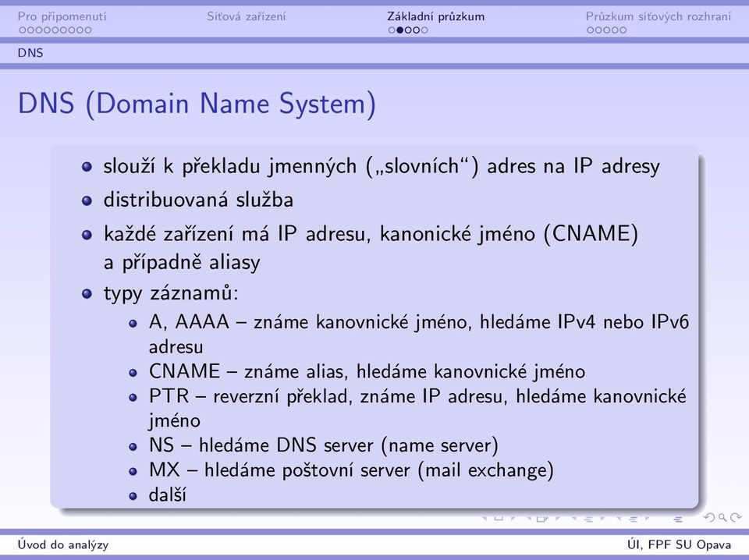Screen dimensions: 749x560
Task: Go forward with the redo-style arrow
Action: [x=736, y=518]
